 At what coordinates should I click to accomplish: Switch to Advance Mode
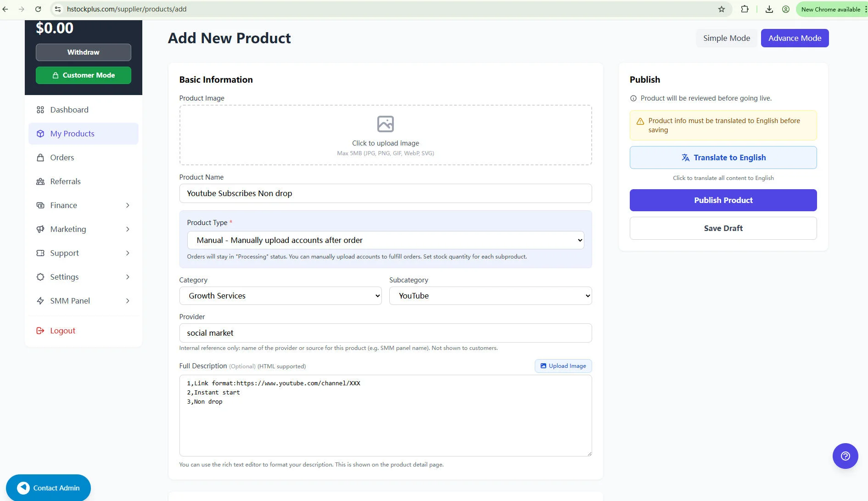click(795, 38)
